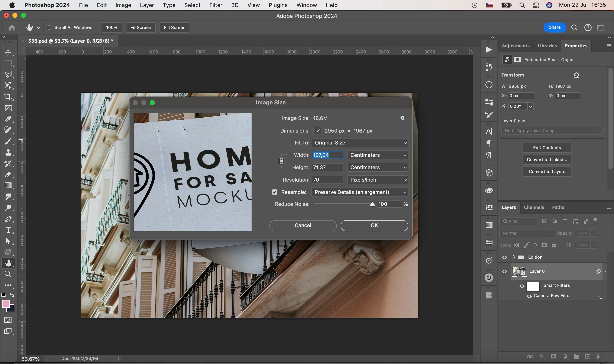Screen dimensions: 614x364
Task: Switch to the Channels tab
Action: pos(534,207)
